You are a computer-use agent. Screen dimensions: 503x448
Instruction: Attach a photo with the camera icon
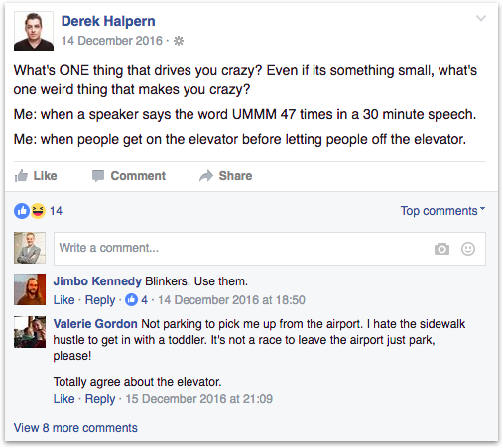pyautogui.click(x=441, y=249)
